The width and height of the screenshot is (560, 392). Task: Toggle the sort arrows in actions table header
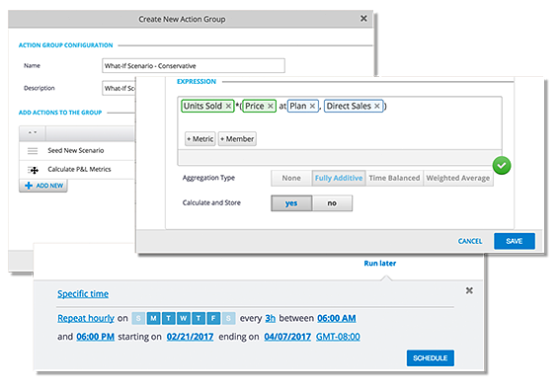point(33,132)
